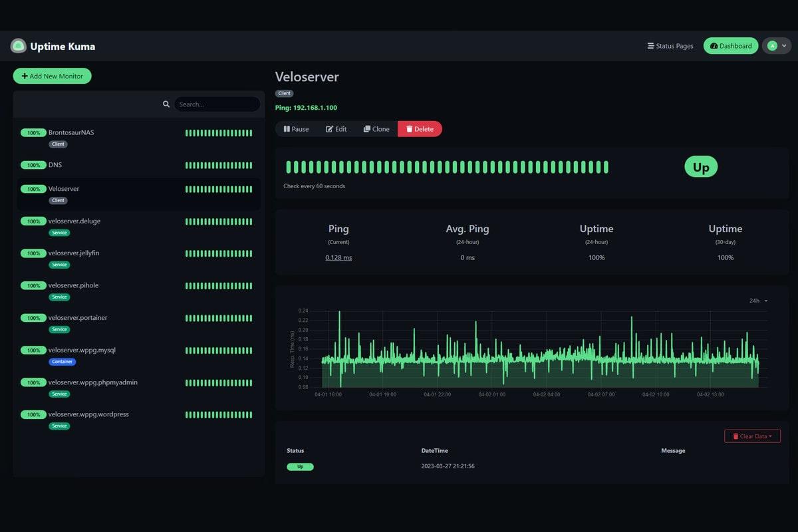Open the veloserver.wppg.mysql monitor
The width and height of the screenshot is (798, 532).
138,355
